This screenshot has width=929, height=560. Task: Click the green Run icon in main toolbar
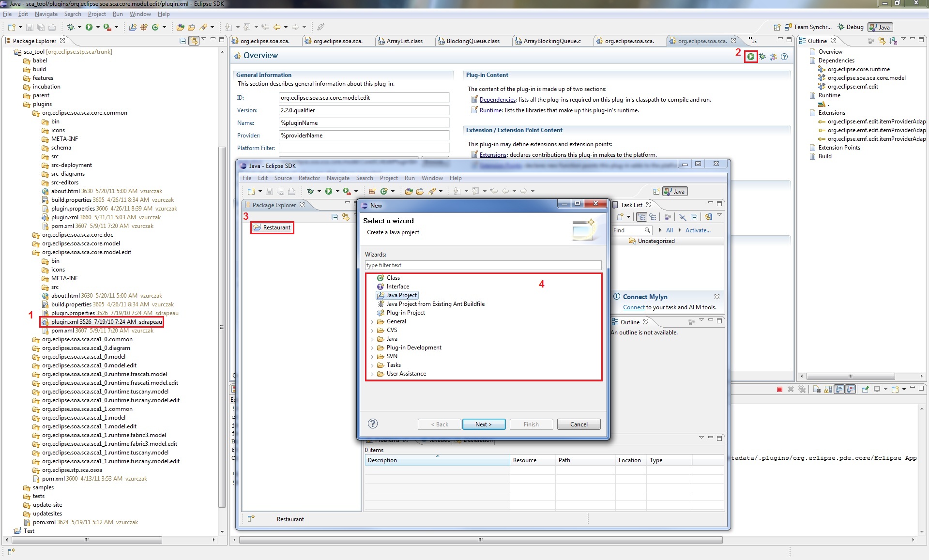[89, 27]
